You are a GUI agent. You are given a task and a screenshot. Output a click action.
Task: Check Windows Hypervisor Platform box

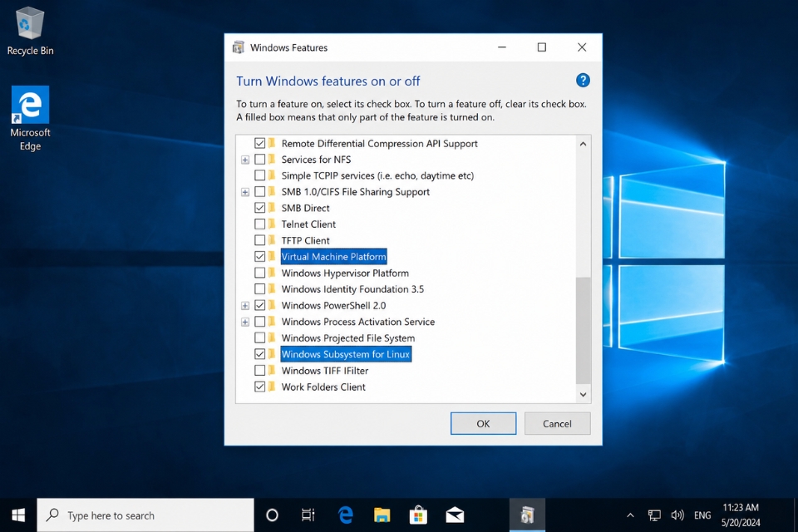(259, 273)
